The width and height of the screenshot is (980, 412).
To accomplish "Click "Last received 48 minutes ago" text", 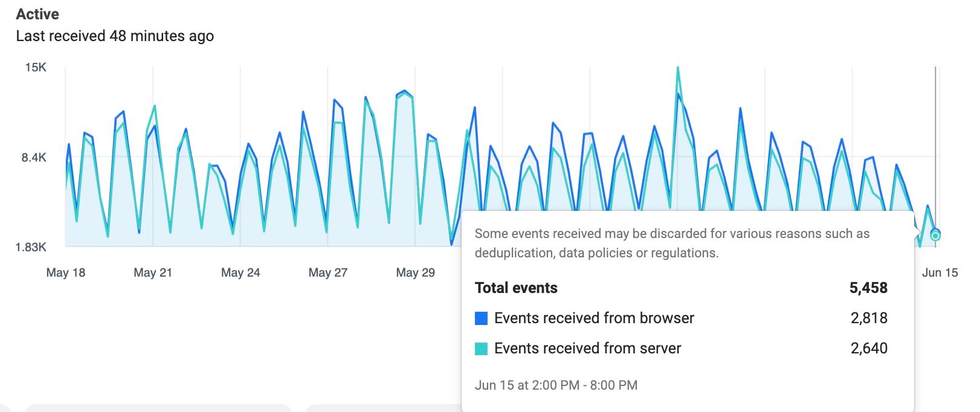I will (x=115, y=36).
